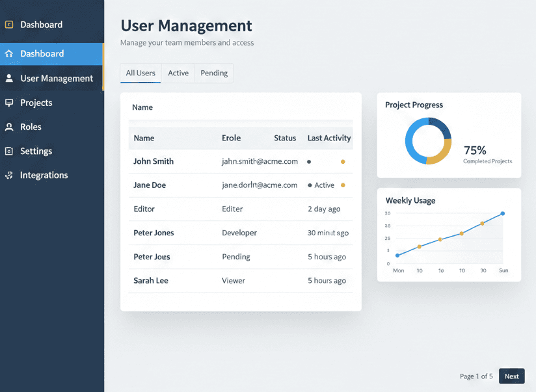Viewport: 536px width, 392px height.
Task: Open Projects in the sidebar menu
Action: (x=36, y=103)
